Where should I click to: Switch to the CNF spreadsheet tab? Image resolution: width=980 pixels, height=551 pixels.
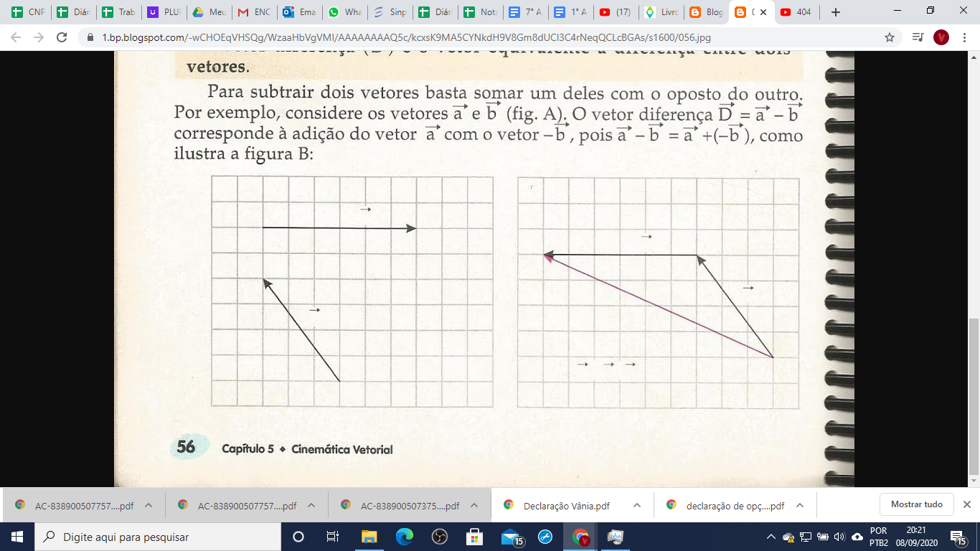(28, 12)
